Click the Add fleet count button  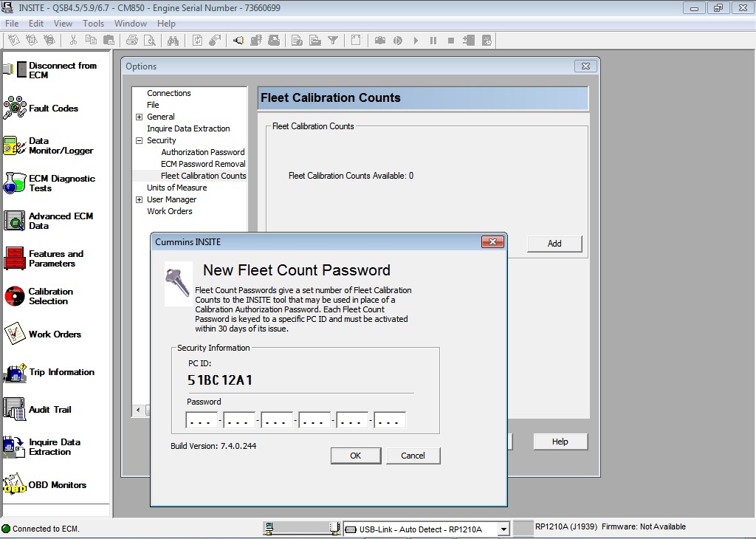[x=554, y=244]
